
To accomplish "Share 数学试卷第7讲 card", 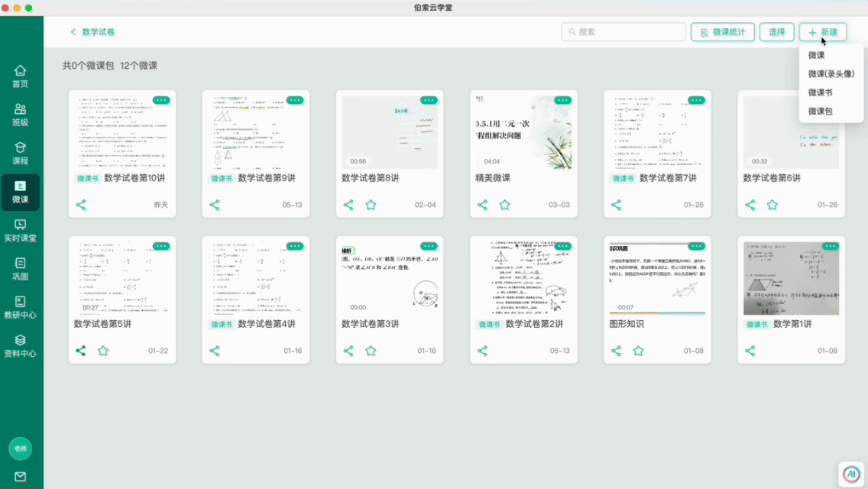I will (616, 205).
